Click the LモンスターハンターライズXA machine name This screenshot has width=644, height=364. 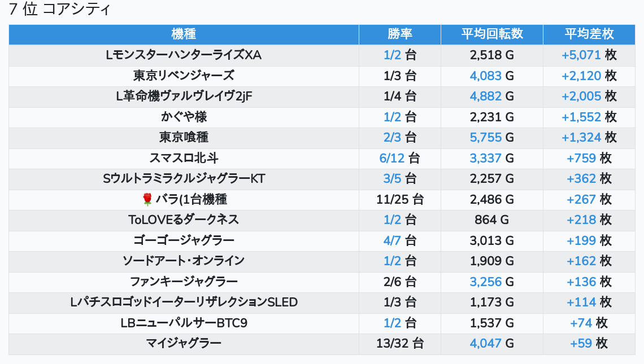[184, 55]
